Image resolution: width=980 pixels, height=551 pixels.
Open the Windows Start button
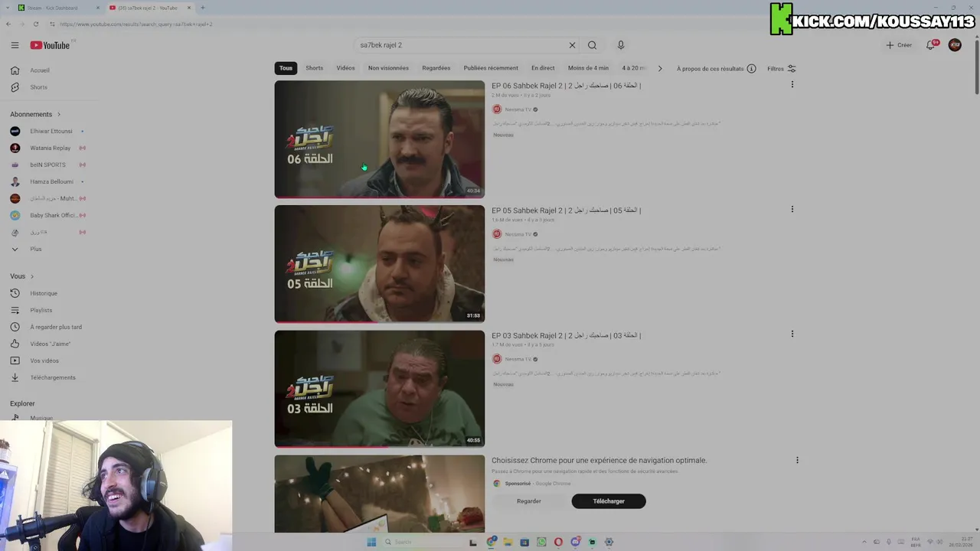[x=371, y=542]
